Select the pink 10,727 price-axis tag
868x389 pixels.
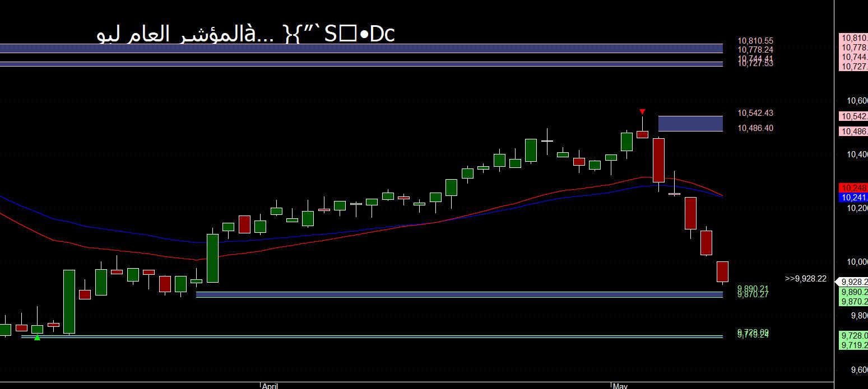pos(853,66)
